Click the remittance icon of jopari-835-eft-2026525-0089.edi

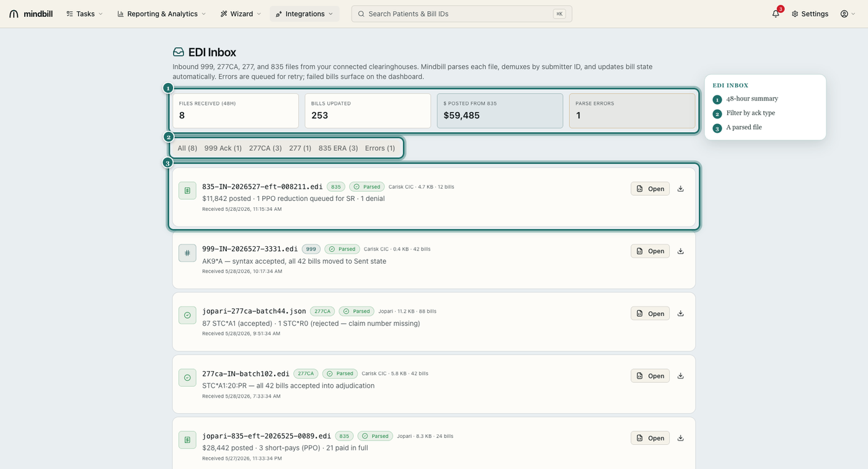coord(187,440)
